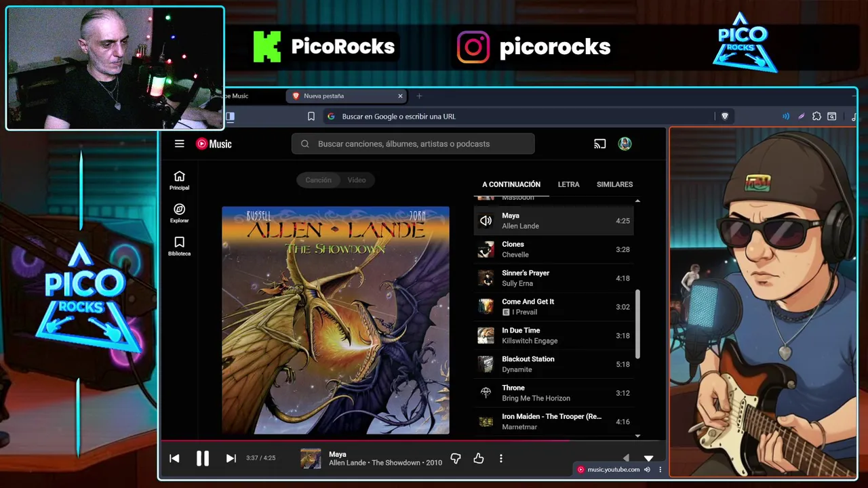Open the account profile avatar
The image size is (868, 488).
(x=625, y=144)
